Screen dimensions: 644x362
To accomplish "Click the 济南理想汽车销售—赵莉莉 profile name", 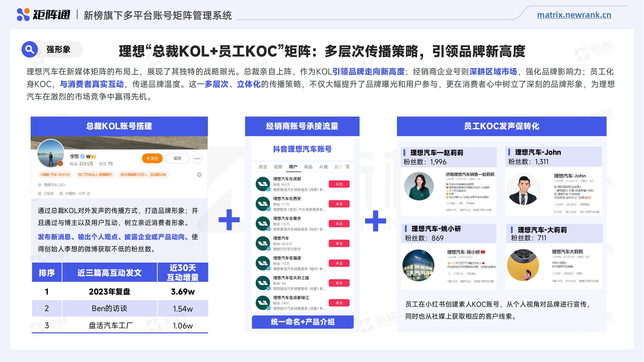I will point(470,174).
